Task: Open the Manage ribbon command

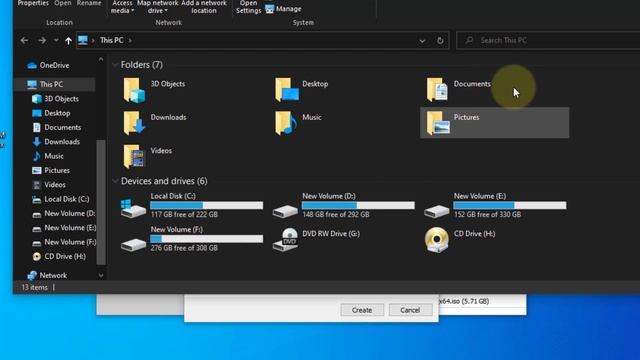Action: [283, 9]
